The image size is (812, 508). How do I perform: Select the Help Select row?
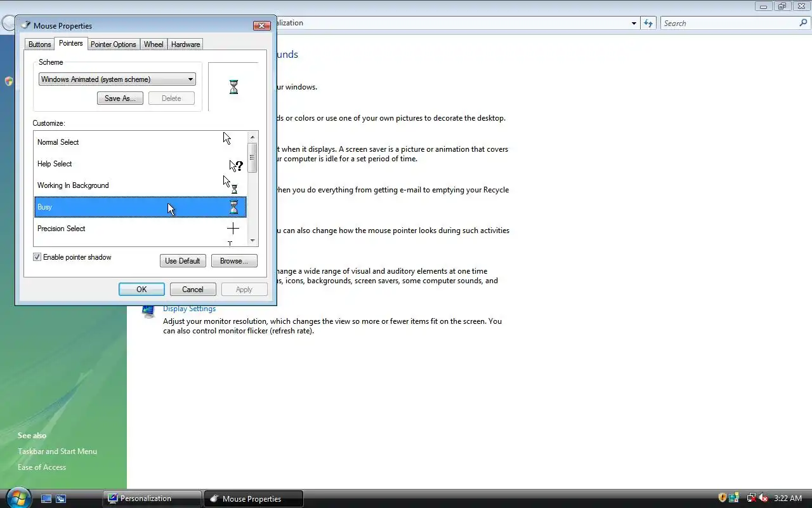point(140,164)
